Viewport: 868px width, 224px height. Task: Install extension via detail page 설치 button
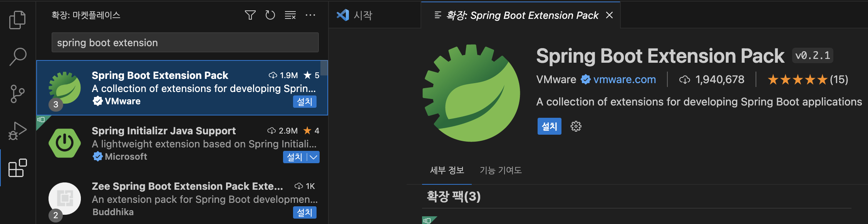[549, 126]
